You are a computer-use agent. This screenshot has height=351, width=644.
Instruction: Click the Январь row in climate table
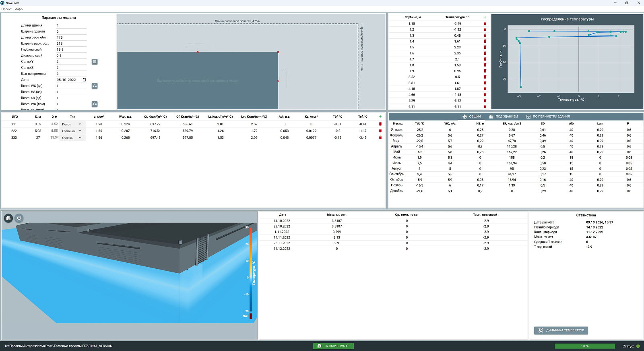coord(515,130)
